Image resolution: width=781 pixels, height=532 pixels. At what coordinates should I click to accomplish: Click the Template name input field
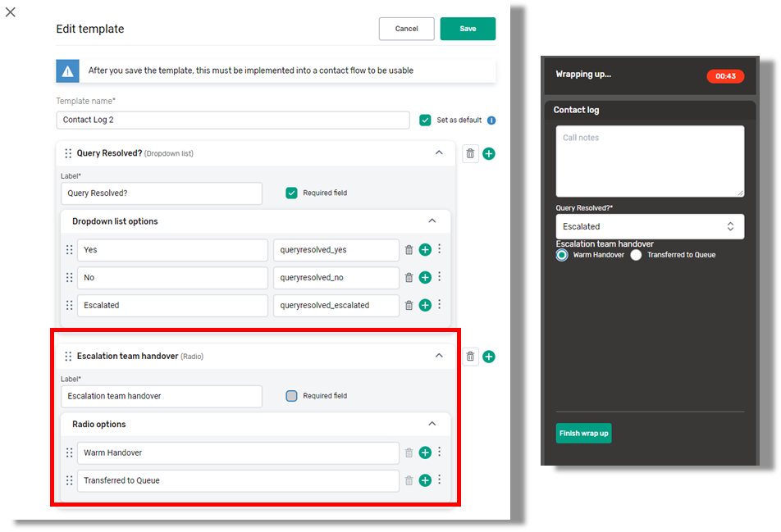[x=233, y=120]
